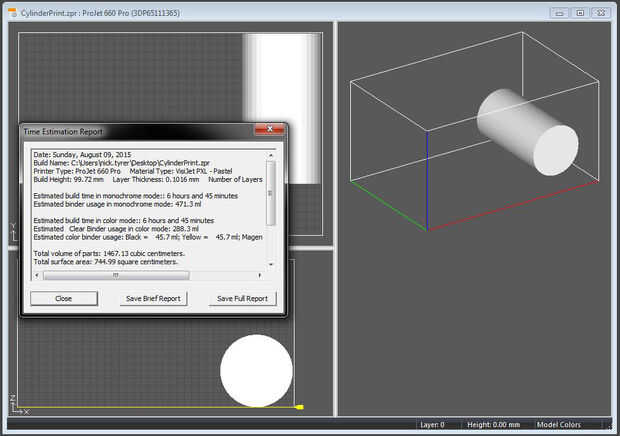
Task: Click the 'Number of Layers' text
Action: pos(235,179)
